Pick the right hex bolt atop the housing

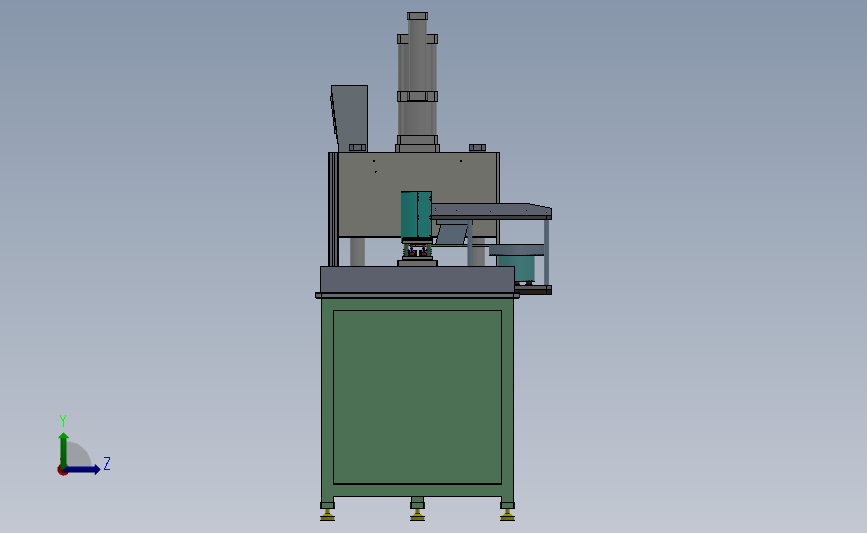(478, 148)
